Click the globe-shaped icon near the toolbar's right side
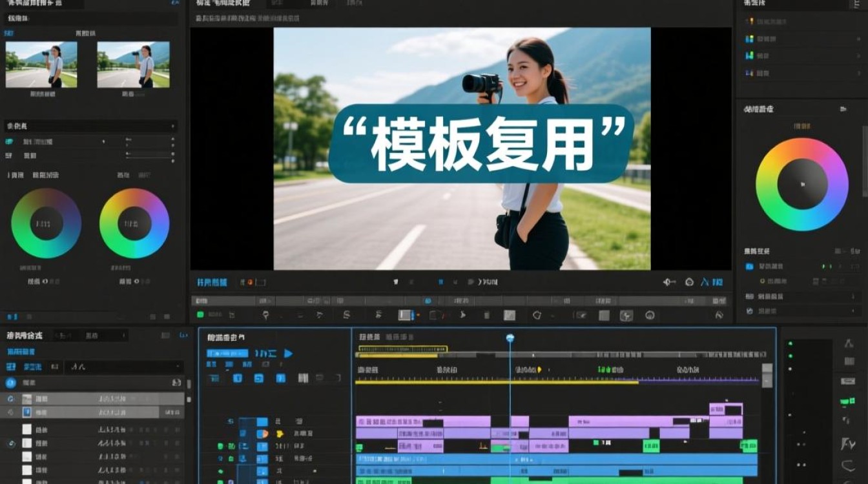Image resolution: width=868 pixels, height=484 pixels. click(x=650, y=315)
